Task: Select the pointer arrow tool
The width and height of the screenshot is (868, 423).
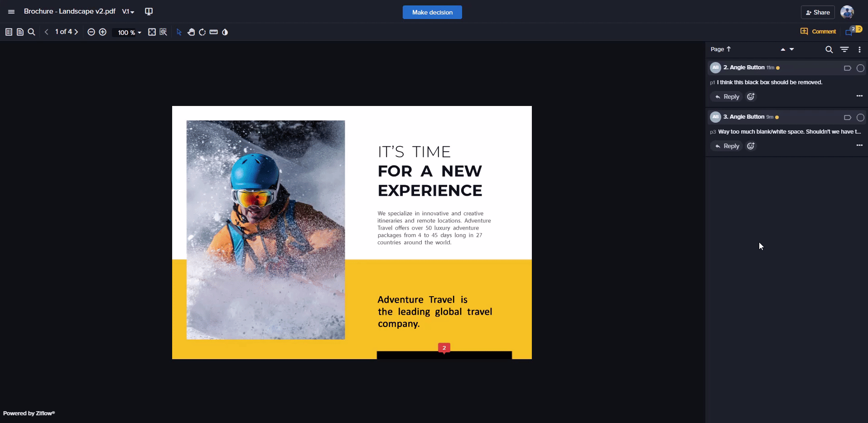Action: click(179, 32)
